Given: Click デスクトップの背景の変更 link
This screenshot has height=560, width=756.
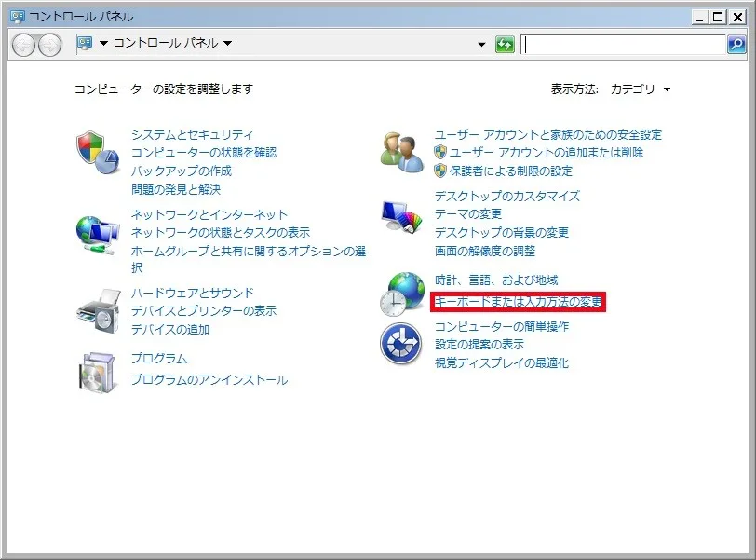Looking at the screenshot, I should point(502,233).
